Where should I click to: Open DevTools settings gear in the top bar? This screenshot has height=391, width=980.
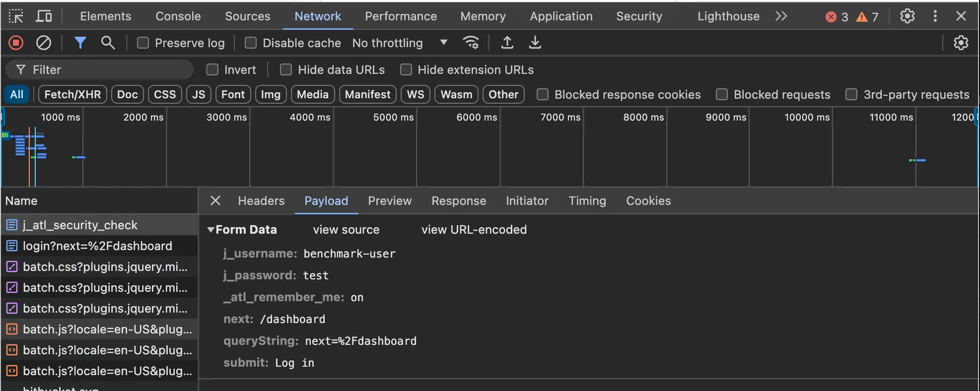point(907,16)
